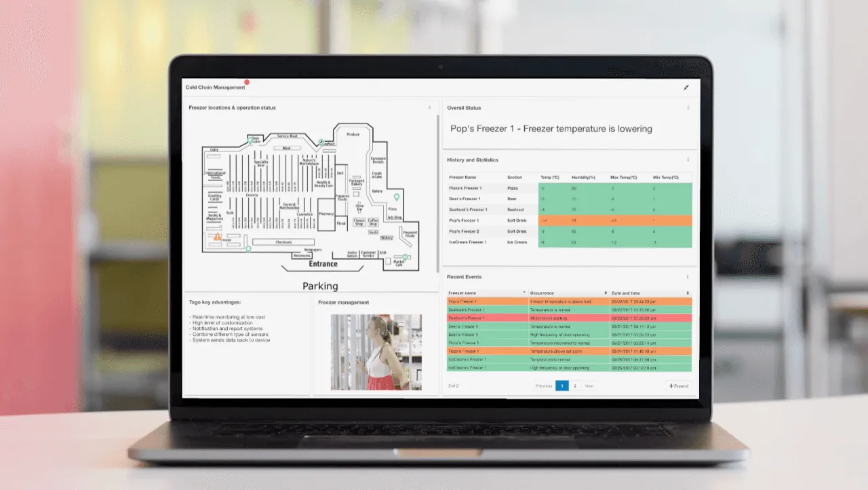Click the red notification dot beside the title
Viewport: 868px width, 490px height.
click(247, 81)
